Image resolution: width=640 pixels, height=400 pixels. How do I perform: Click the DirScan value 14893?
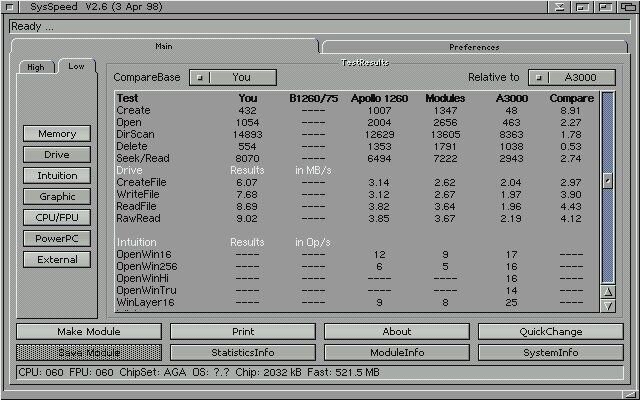[247, 134]
